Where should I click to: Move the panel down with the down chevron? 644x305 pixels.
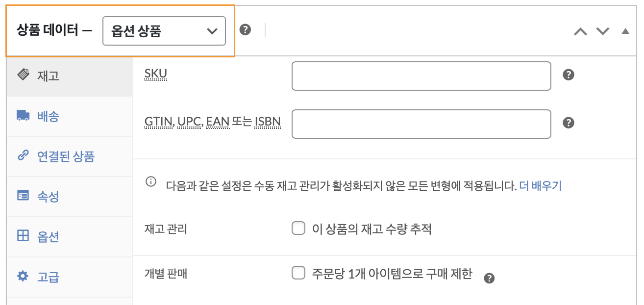[602, 31]
